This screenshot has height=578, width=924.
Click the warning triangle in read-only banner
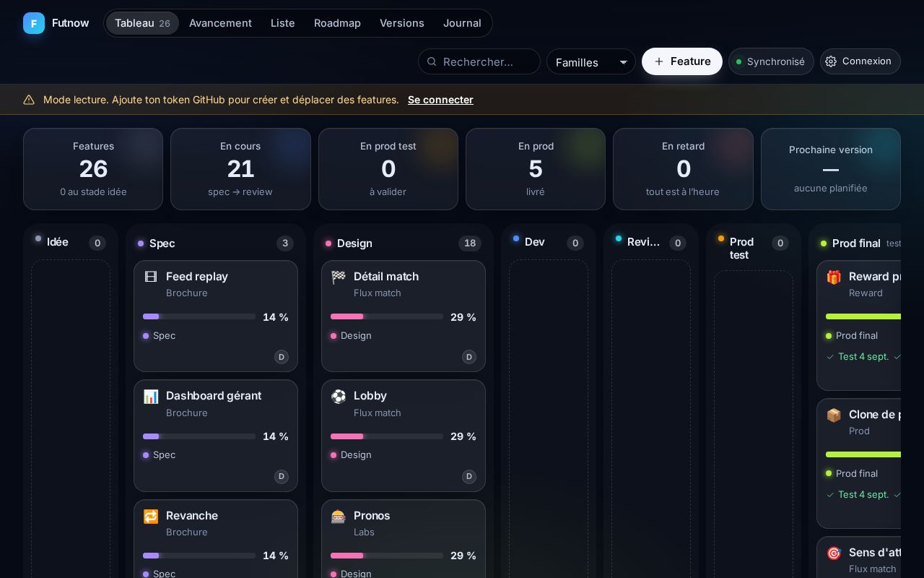(29, 100)
